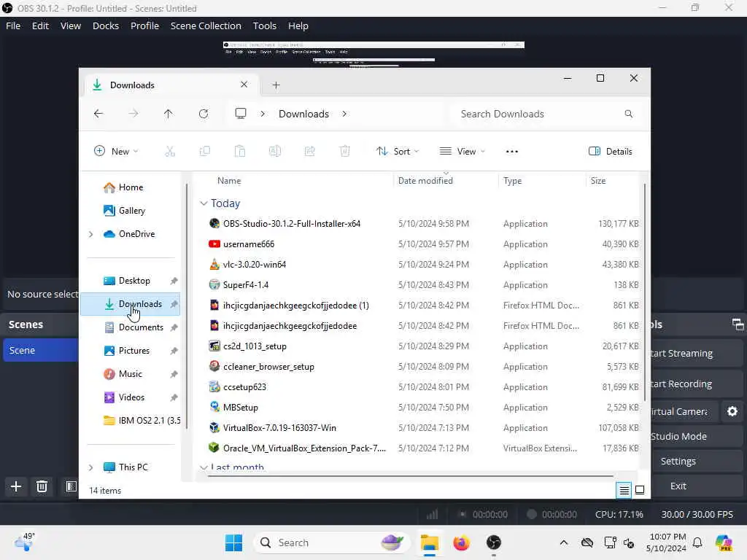Open Virtual Camera settings gear in OBS
This screenshot has width=747, height=560.
click(732, 411)
